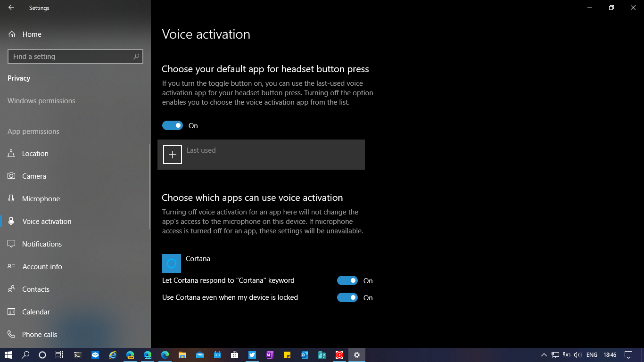644x362 pixels.
Task: Click the plus icon beside Last used
Action: [173, 155]
